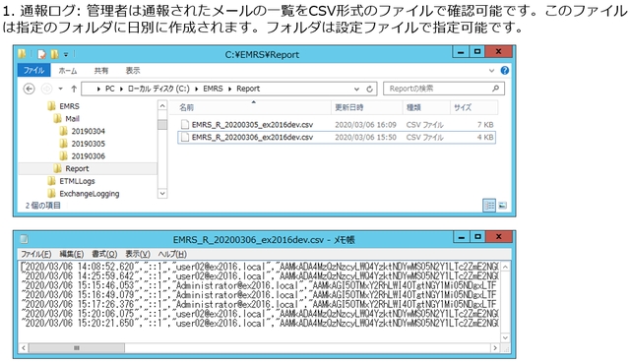The height and width of the screenshot is (364, 630).
Task: Click the EMRS_R_20200305 file icon
Action: click(184, 125)
